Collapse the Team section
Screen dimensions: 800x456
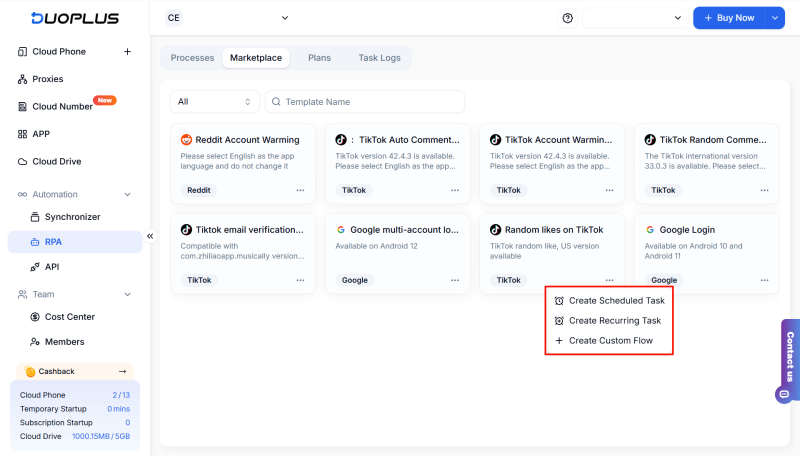tap(127, 294)
